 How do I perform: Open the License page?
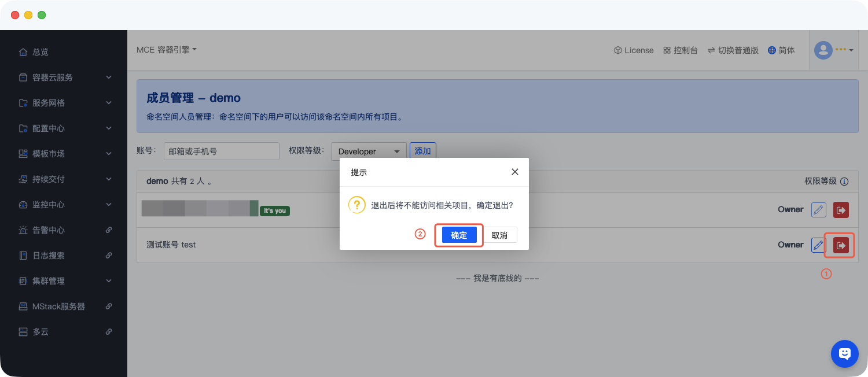coord(634,50)
